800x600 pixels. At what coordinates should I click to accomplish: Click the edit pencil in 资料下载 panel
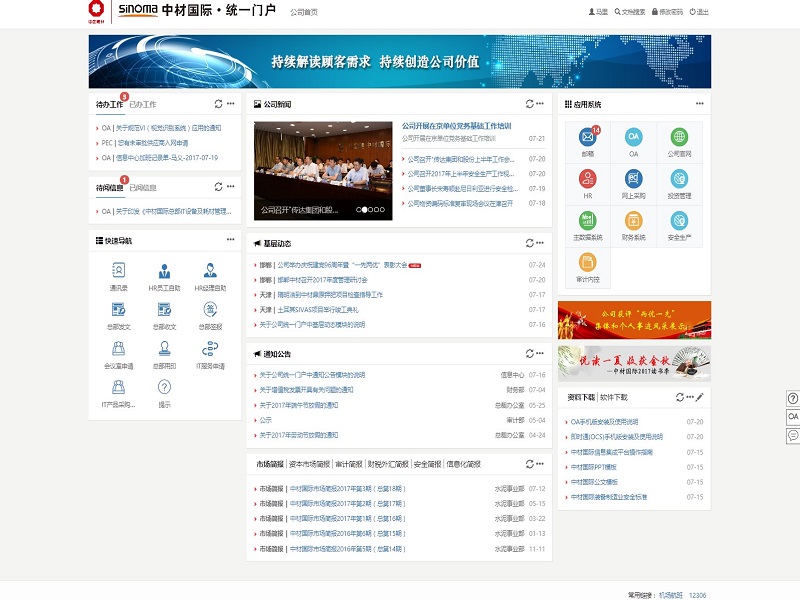tap(700, 397)
